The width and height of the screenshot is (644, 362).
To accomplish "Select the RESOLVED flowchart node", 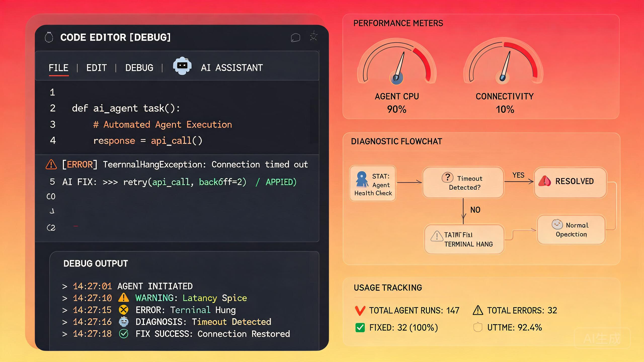I will 571,182.
